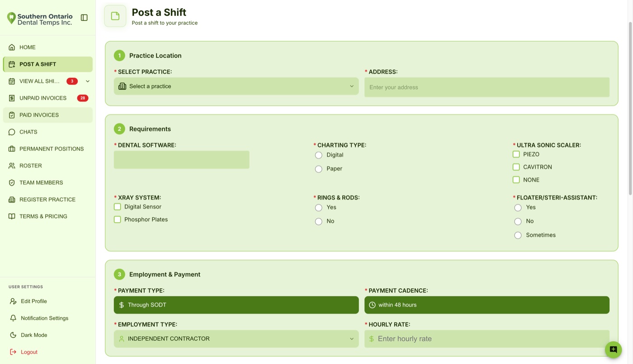Click the Southern Ontario Dental Temps logo
The width and height of the screenshot is (633, 364).
coord(40,19)
